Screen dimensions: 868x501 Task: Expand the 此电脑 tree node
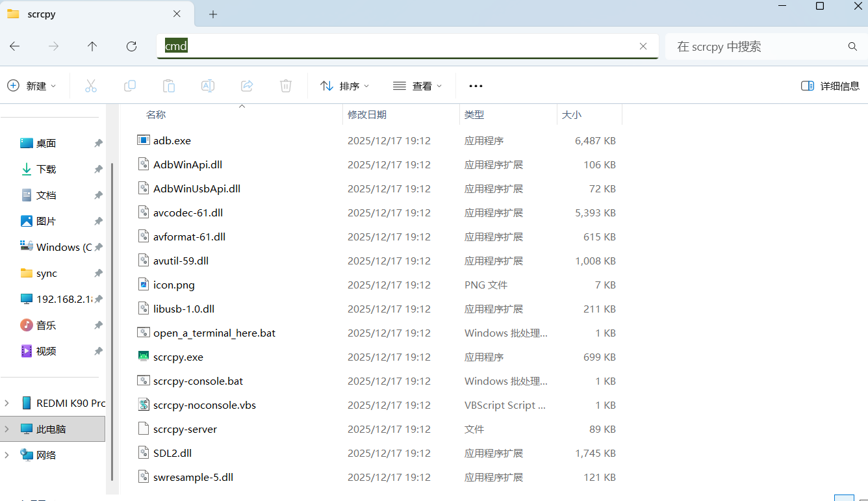coord(7,429)
